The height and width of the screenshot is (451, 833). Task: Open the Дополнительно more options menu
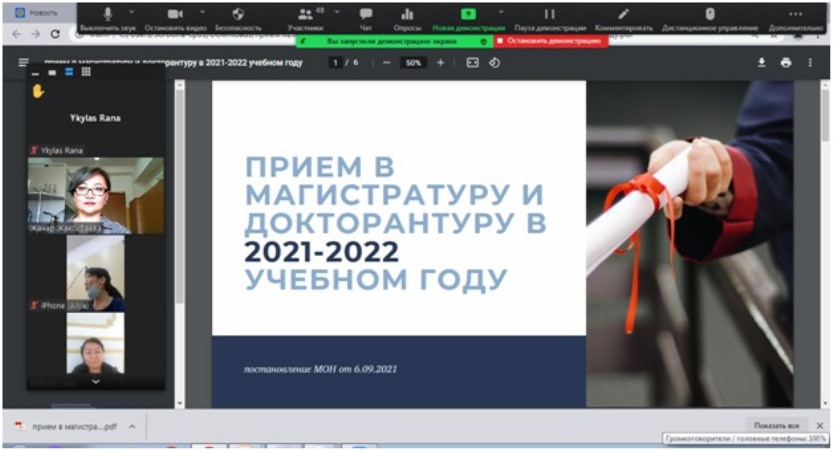(796, 14)
